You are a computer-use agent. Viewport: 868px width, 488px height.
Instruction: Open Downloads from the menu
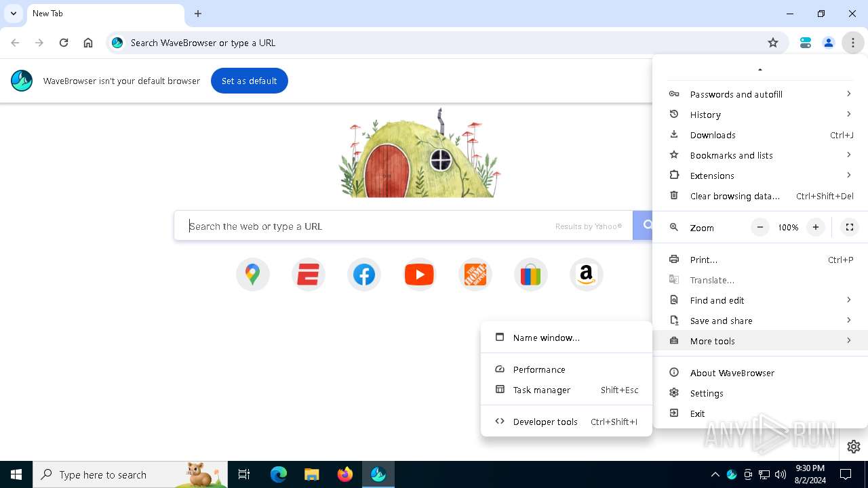[x=760, y=135]
